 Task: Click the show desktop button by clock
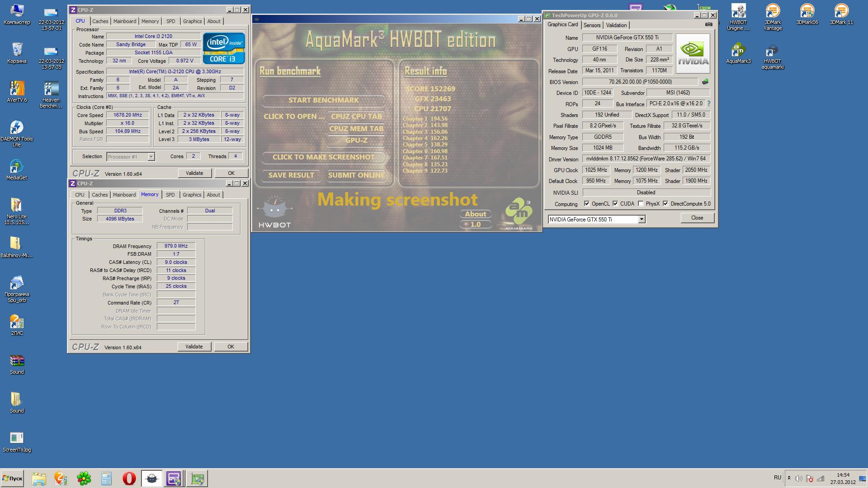[862, 479]
